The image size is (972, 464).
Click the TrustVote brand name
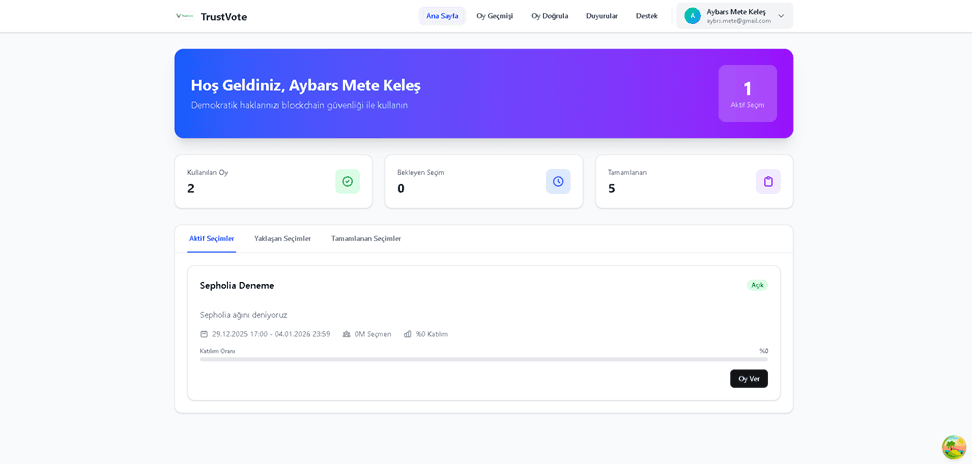[x=224, y=17]
